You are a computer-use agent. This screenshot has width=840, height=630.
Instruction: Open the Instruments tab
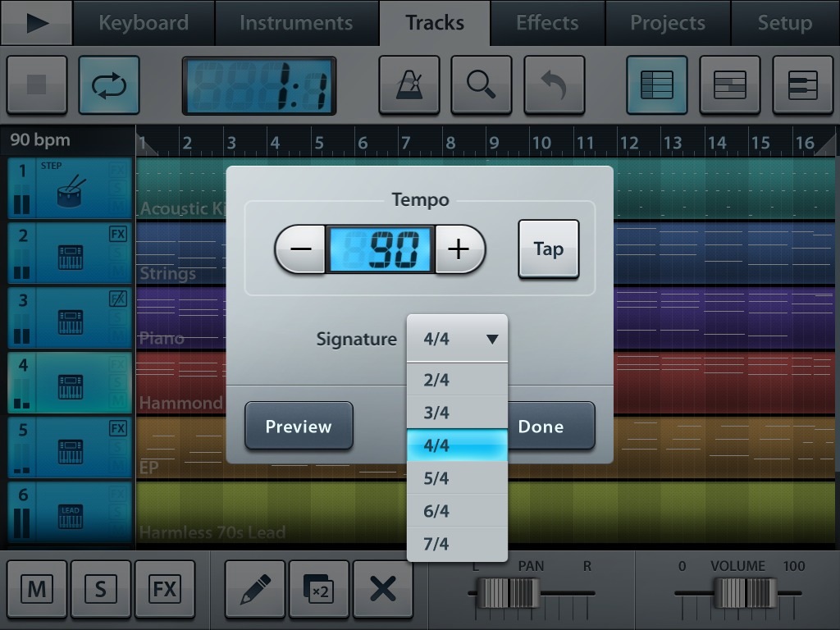point(296,22)
